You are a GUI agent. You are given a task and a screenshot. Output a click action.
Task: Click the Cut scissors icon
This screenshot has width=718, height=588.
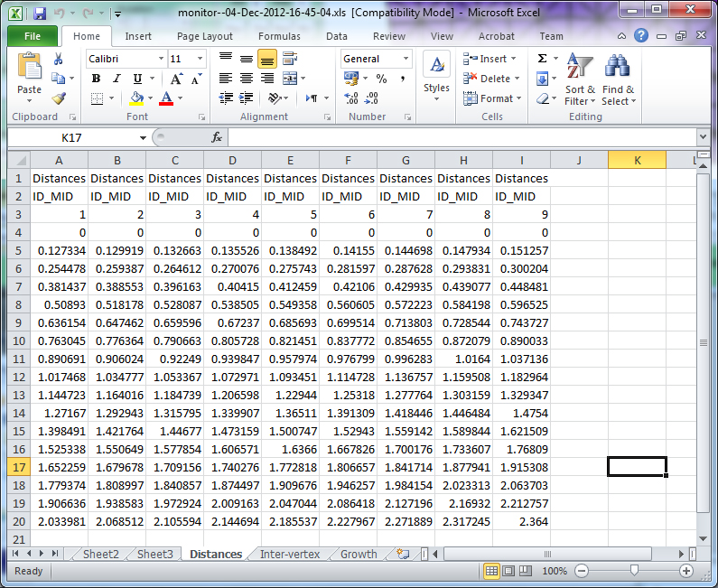click(x=58, y=59)
